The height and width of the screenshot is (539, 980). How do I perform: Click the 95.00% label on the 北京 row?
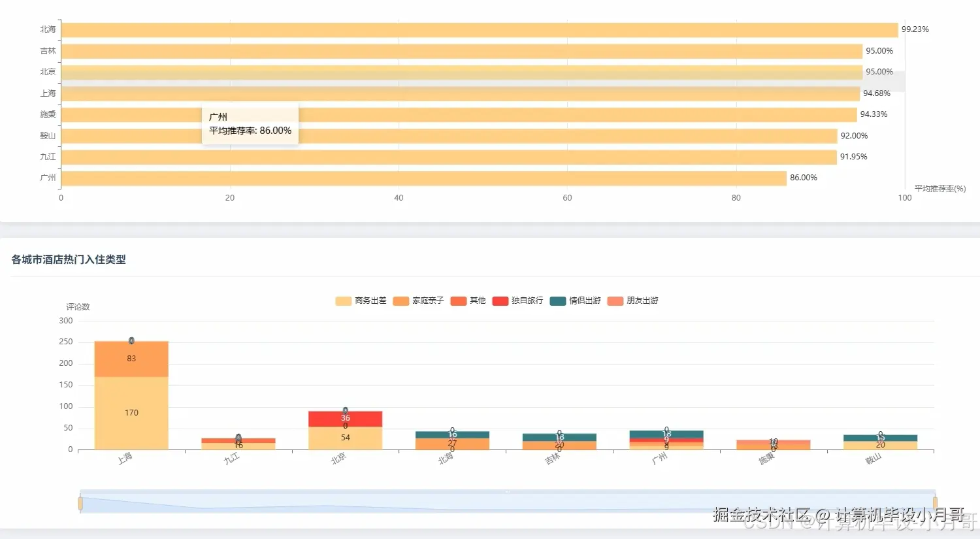(879, 72)
